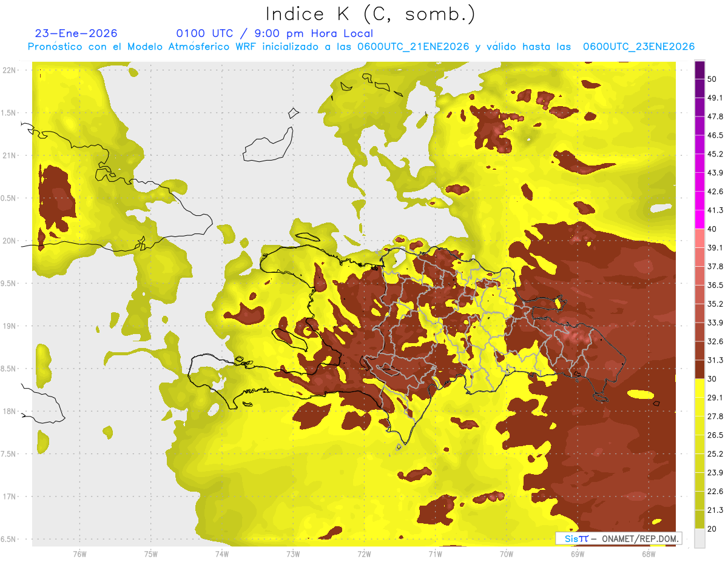The image size is (728, 562).
Task: Click the "20" color scale label
Action: tap(713, 529)
